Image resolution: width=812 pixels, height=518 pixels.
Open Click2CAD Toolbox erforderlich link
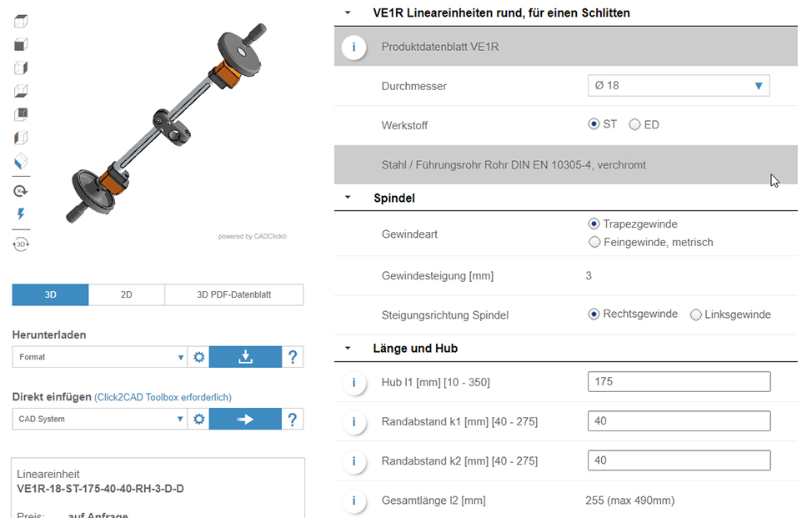[x=163, y=397]
